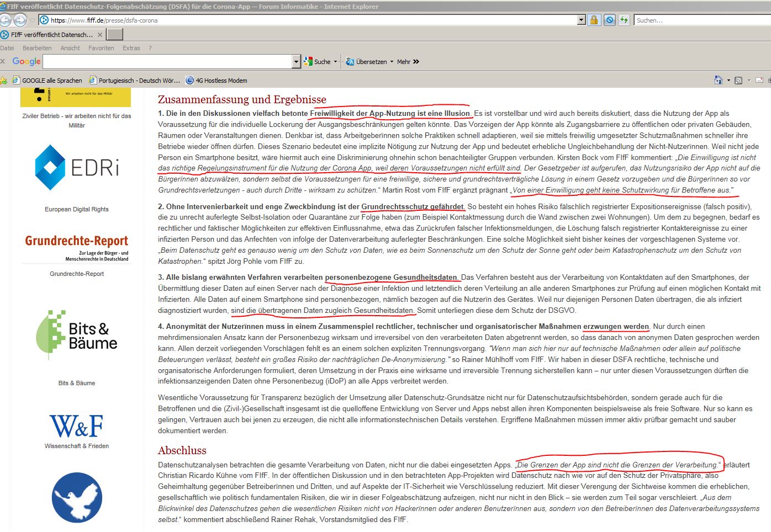Click the EDRi logo
Image resolution: width=771 pixels, height=532 pixels.
pos(77,167)
